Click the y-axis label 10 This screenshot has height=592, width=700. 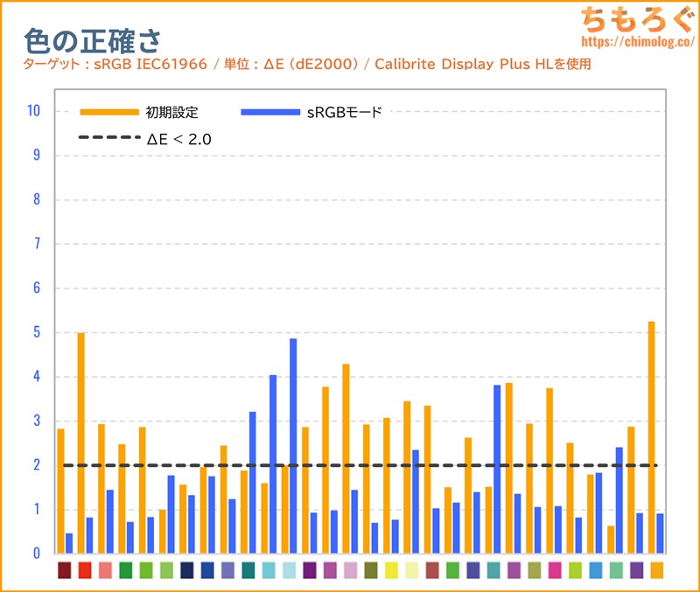tap(34, 111)
